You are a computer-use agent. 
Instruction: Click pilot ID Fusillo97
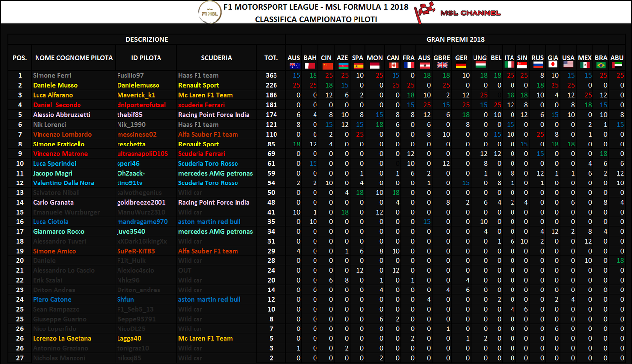[130, 76]
